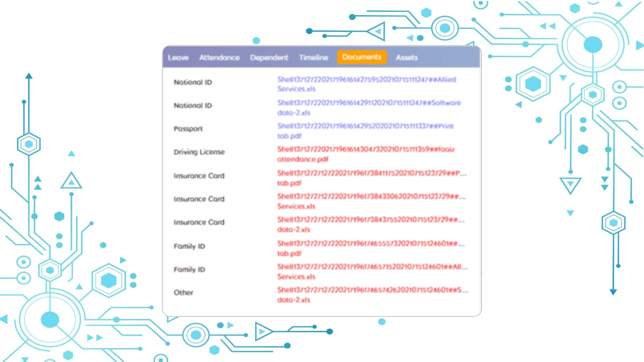Screen dimensions: 644x362
Task: Switch to the Leave tab
Action: coord(178,57)
